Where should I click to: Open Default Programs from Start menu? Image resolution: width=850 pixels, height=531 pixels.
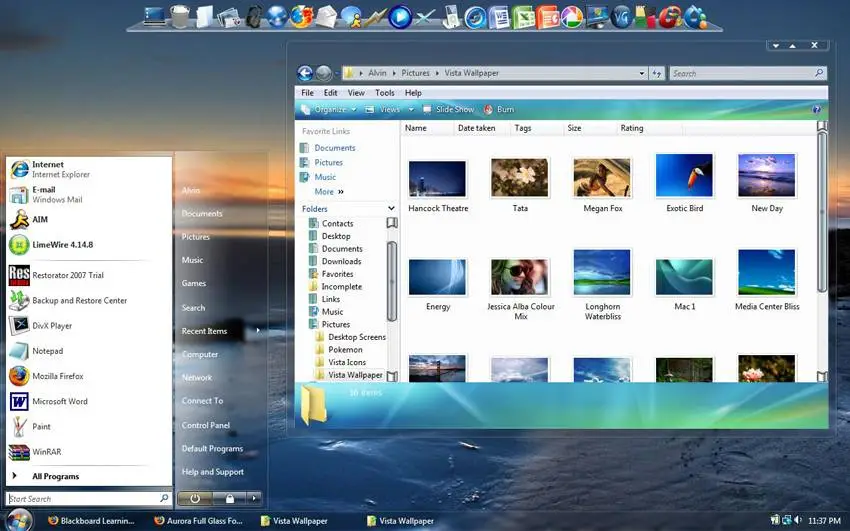coord(212,449)
